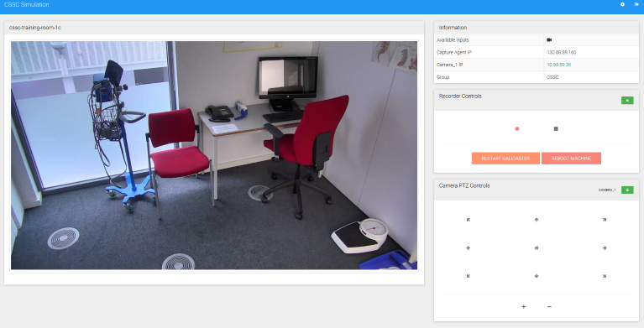Zoom camera in with plus button

524,307
